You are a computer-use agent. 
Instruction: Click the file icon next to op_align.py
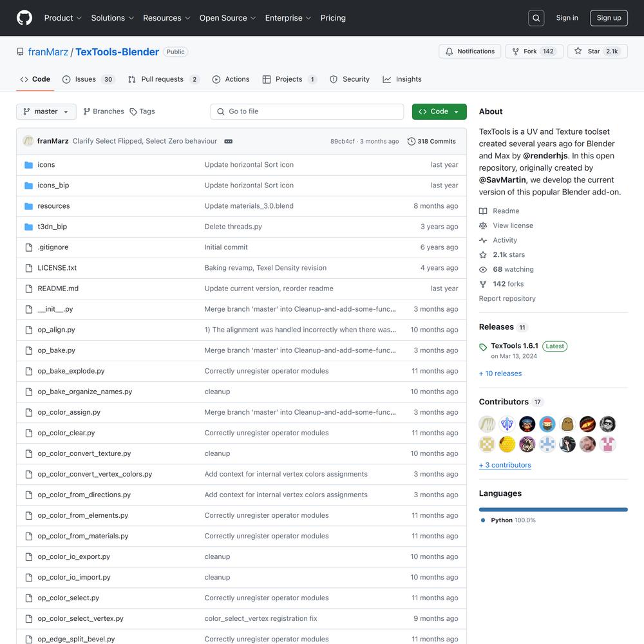[x=29, y=330]
